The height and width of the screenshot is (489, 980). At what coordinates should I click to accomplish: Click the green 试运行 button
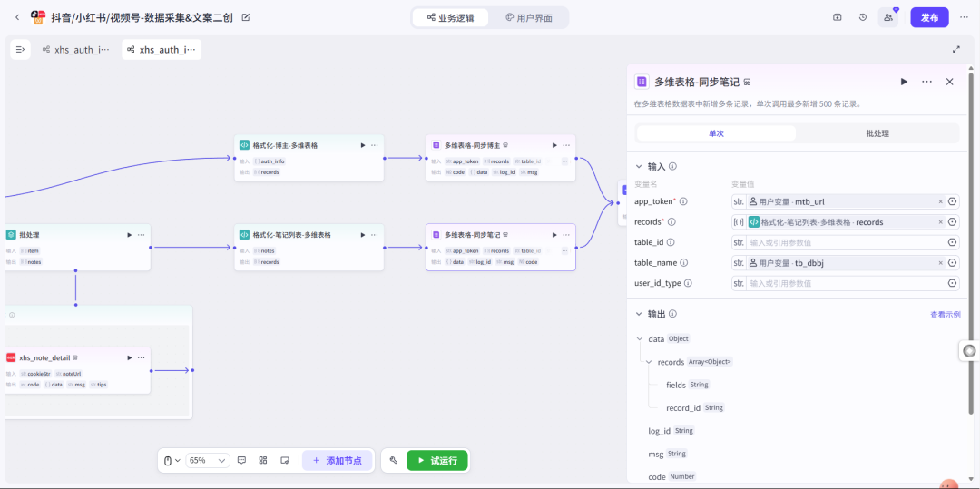436,461
